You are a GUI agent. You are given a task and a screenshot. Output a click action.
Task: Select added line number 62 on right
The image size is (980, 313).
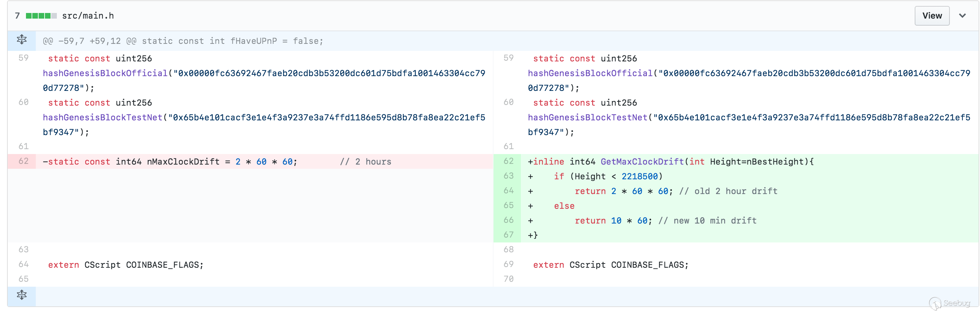pos(508,161)
